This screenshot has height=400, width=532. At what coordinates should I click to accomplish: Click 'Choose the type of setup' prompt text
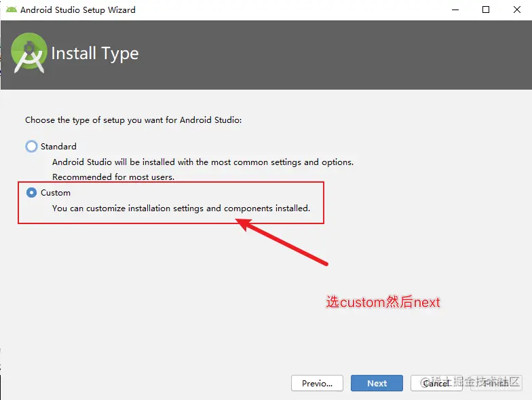coord(133,120)
